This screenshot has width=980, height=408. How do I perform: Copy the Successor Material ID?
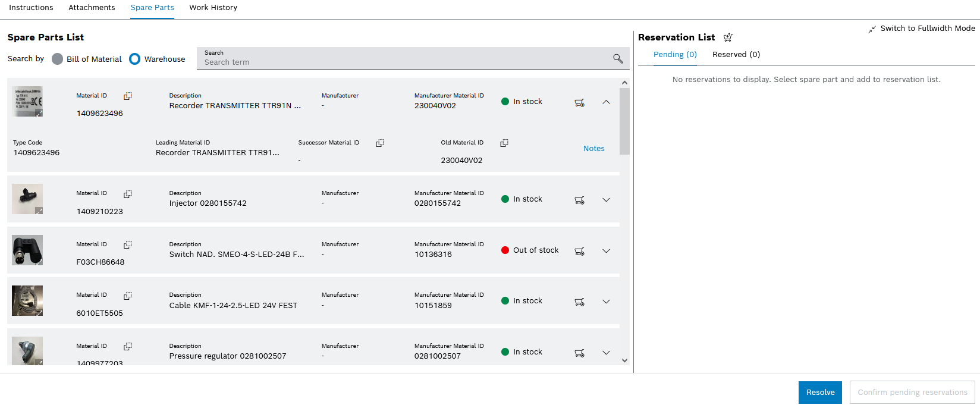(x=380, y=143)
